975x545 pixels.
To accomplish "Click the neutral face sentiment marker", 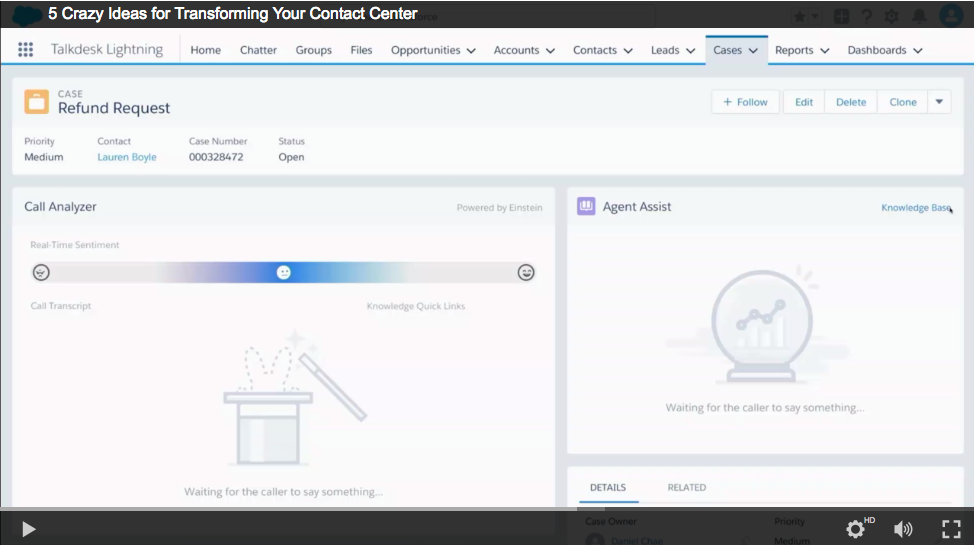I will click(284, 272).
